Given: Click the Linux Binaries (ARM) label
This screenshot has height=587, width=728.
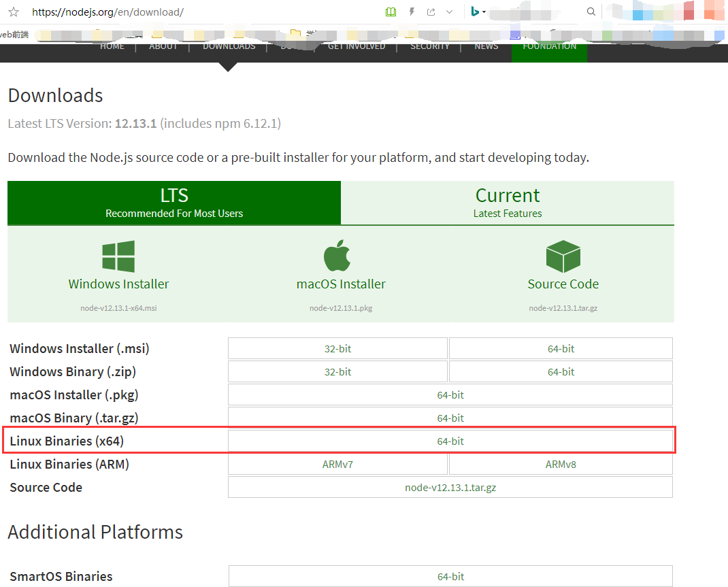Looking at the screenshot, I should click(x=69, y=464).
